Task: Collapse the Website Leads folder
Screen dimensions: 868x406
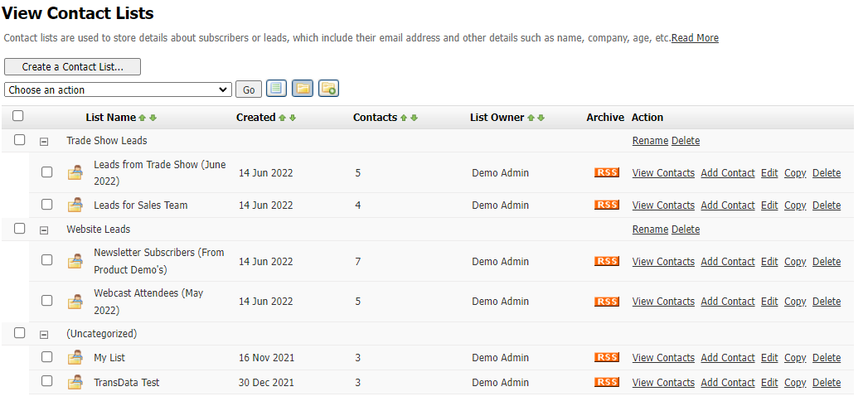Action: click(44, 230)
